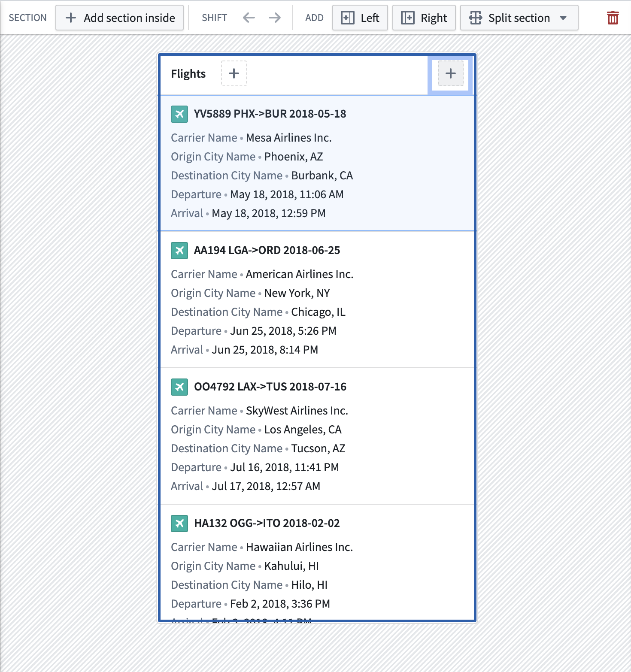Viewport: 631px width, 672px height.
Task: Click carrier value Hawaiian Airlines Inc.
Action: [x=300, y=547]
